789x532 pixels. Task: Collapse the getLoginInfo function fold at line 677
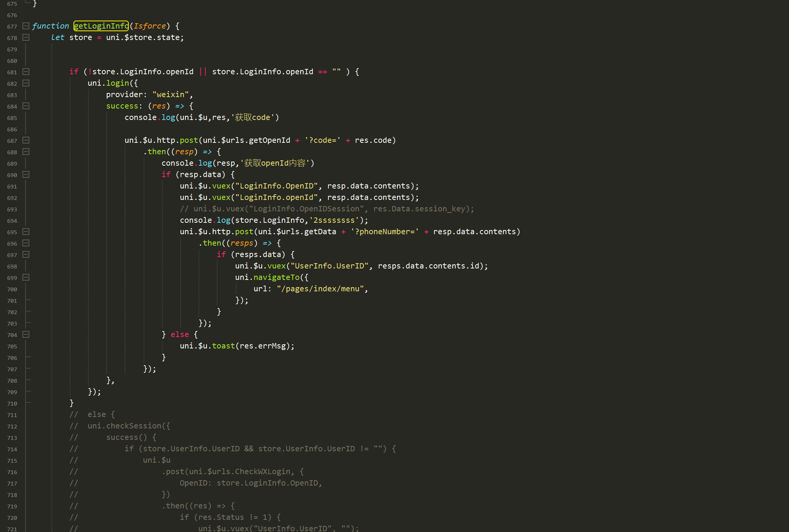point(26,26)
